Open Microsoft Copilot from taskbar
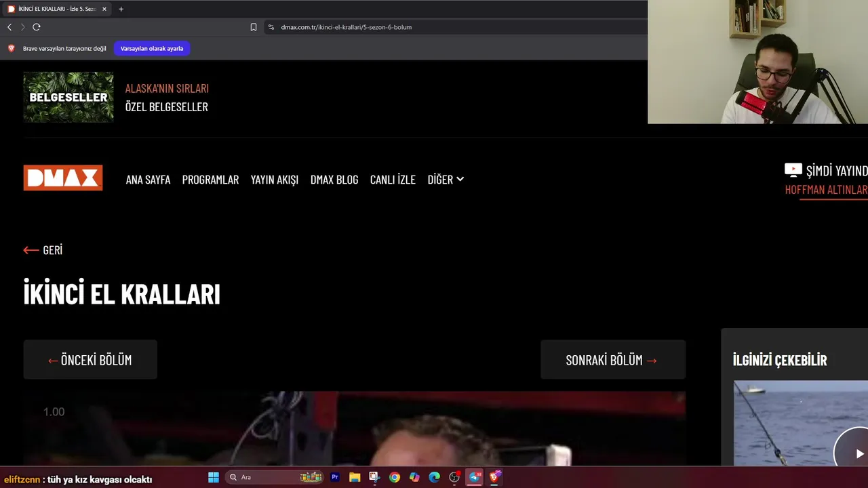The height and width of the screenshot is (488, 868). tap(414, 477)
